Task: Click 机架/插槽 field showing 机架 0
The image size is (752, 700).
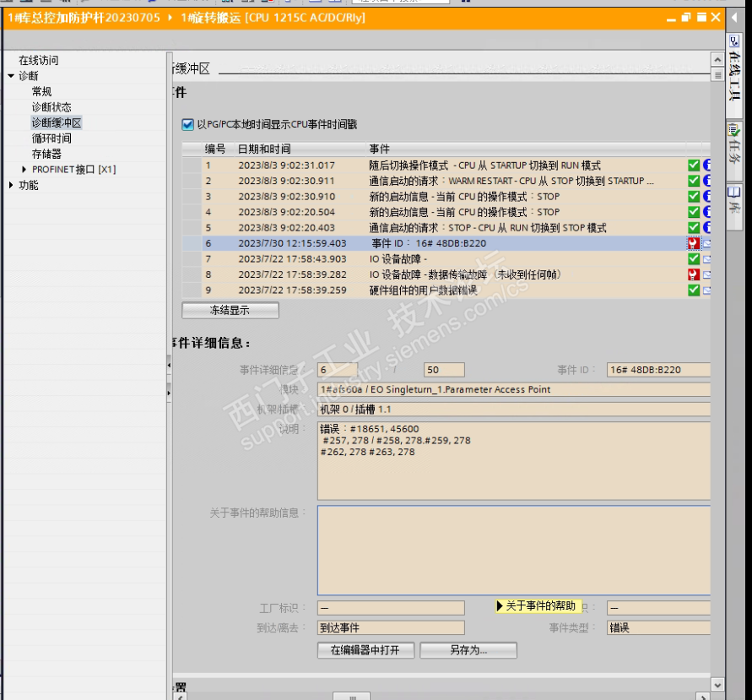Action: (514, 410)
